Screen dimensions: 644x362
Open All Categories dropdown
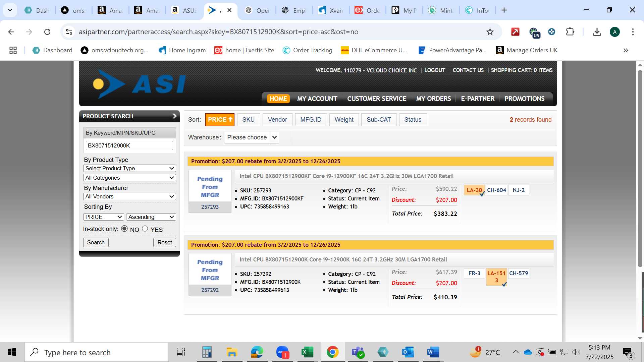pos(129,178)
